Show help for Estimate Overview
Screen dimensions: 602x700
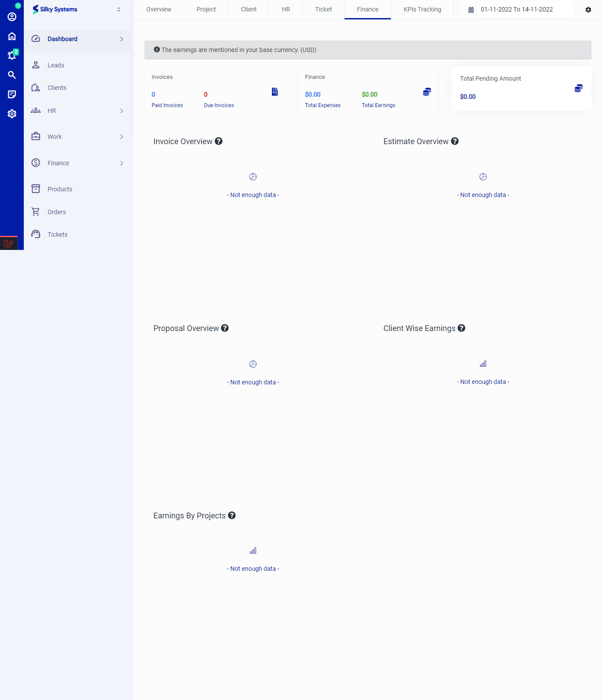[455, 141]
